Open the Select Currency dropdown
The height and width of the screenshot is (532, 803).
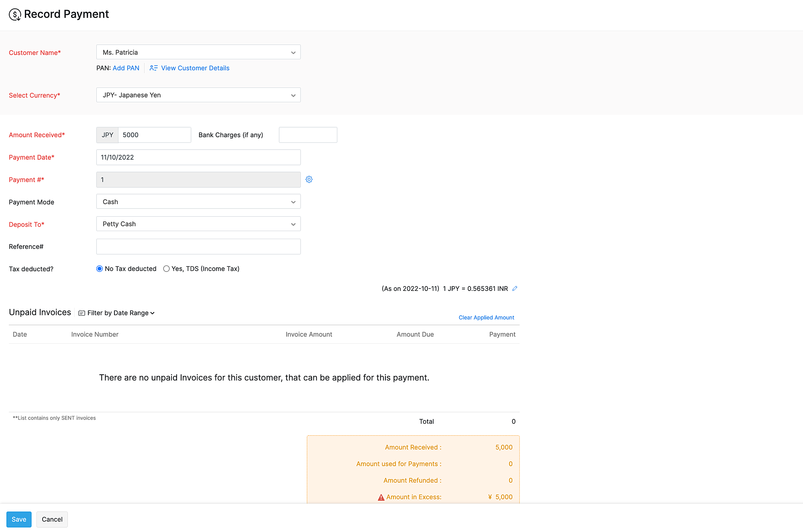coord(198,94)
